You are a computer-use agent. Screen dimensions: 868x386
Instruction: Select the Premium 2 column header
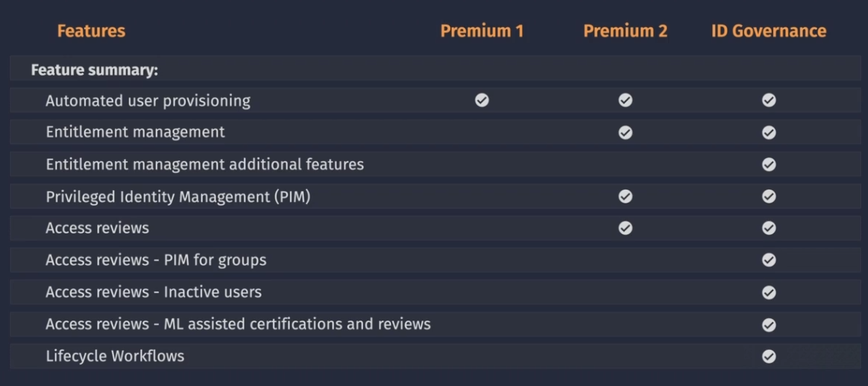click(625, 31)
